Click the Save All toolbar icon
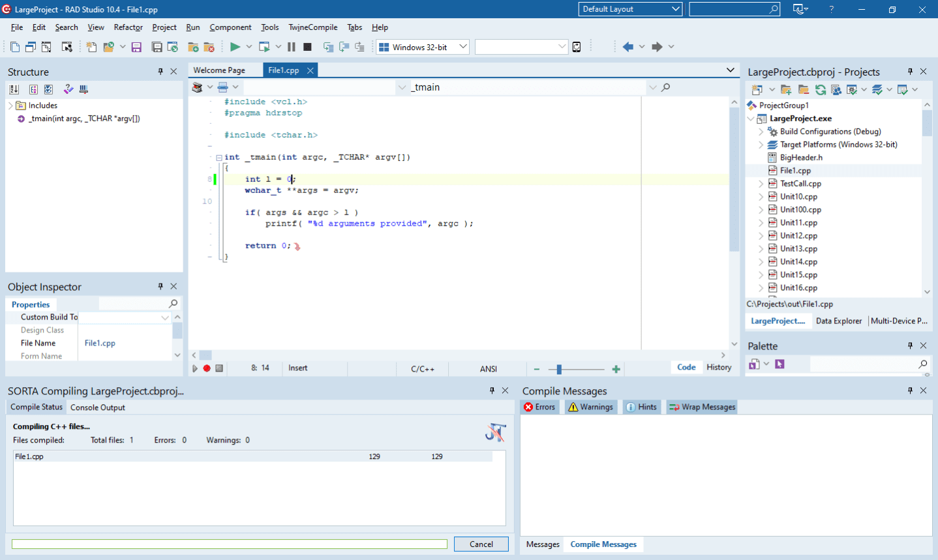The height and width of the screenshot is (560, 938). [x=157, y=47]
